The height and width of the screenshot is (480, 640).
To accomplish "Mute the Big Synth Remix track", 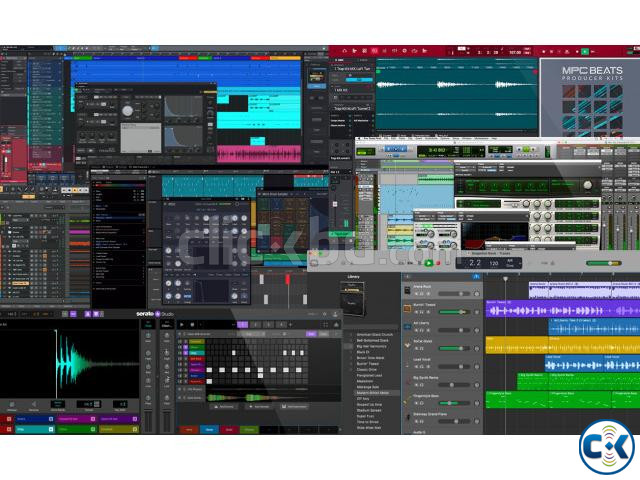I will 417,385.
